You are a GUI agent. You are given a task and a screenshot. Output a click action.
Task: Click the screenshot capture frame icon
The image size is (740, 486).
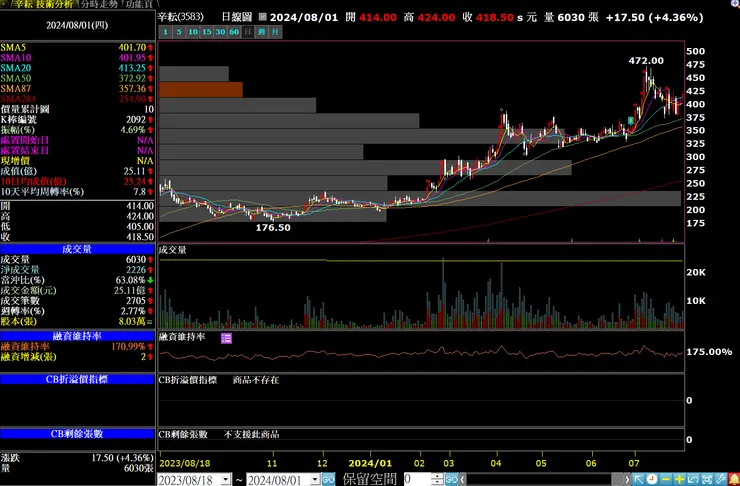(x=706, y=479)
